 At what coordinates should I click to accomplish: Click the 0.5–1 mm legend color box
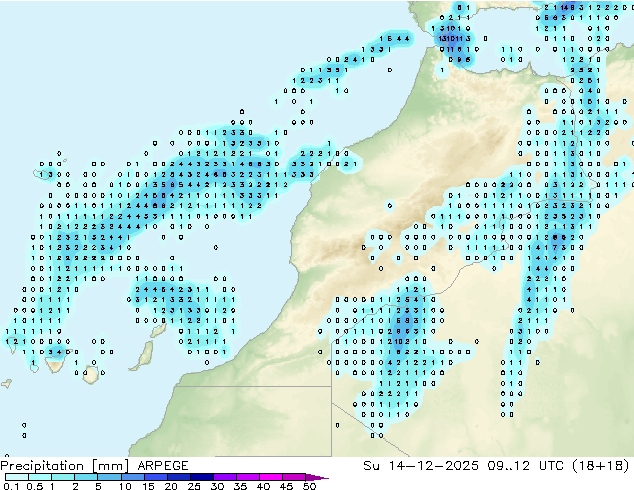(x=40, y=477)
